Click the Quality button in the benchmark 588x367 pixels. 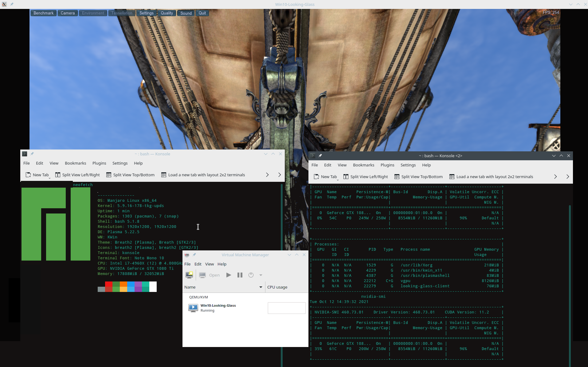[x=167, y=13]
